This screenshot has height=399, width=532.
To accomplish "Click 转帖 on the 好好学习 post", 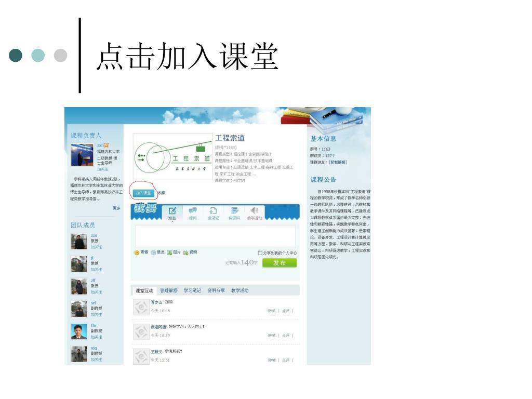I will point(272,336).
